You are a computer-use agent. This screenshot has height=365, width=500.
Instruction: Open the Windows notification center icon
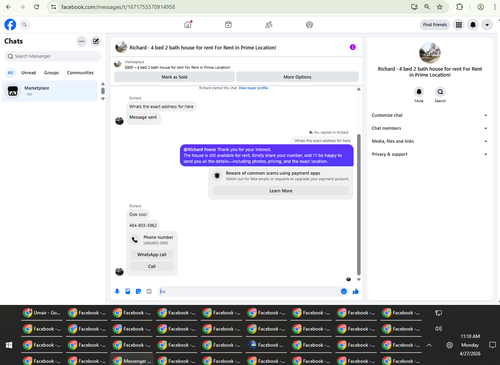click(492, 345)
